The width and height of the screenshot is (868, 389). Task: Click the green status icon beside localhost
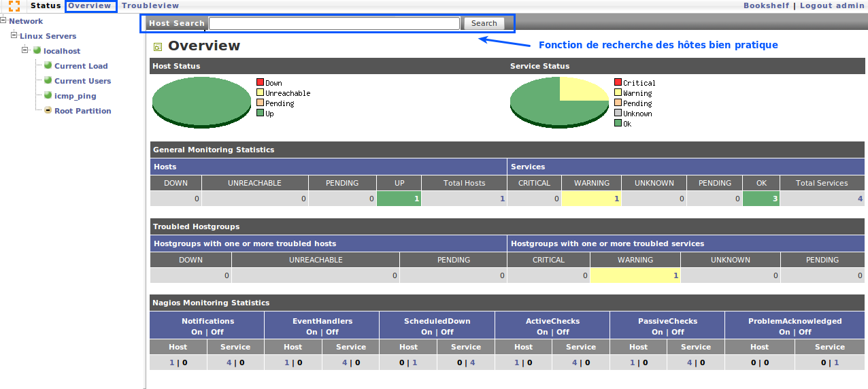pyautogui.click(x=37, y=50)
